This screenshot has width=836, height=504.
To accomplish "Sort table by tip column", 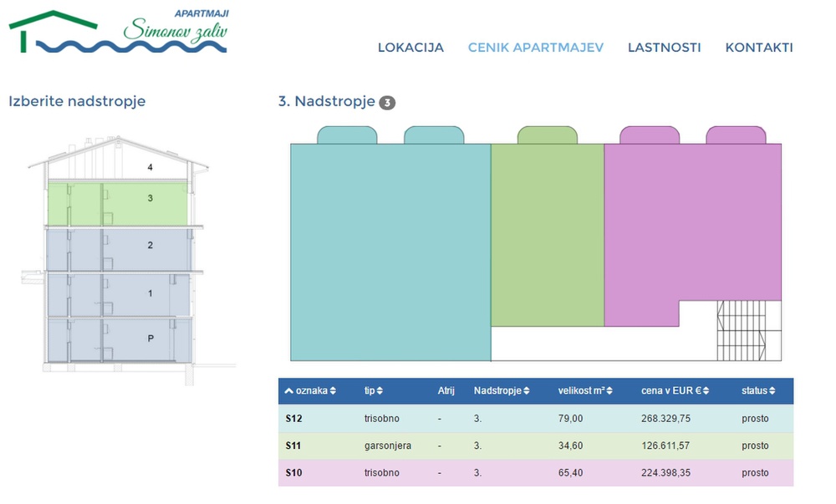I will pos(373,390).
